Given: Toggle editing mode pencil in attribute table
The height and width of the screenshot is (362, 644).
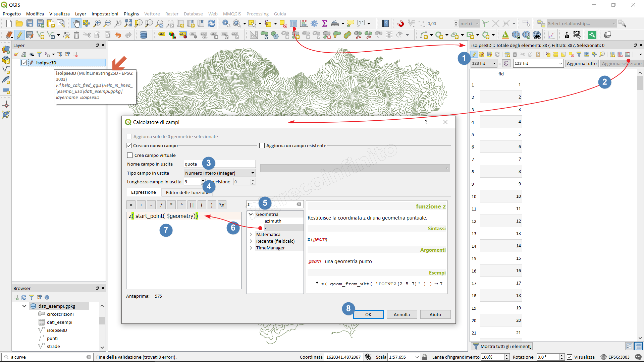Looking at the screenshot, I should point(474,54).
